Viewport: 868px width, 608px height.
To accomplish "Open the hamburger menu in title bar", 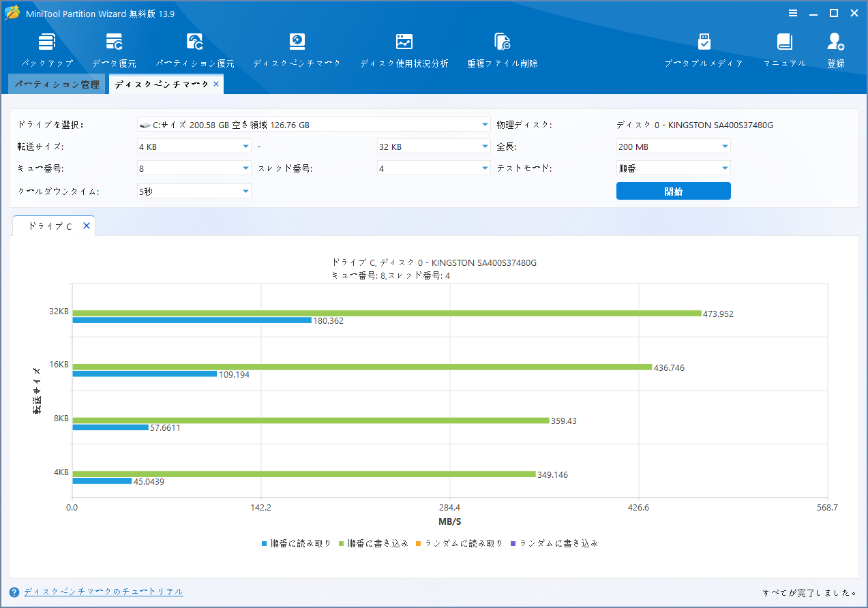I will tap(793, 13).
